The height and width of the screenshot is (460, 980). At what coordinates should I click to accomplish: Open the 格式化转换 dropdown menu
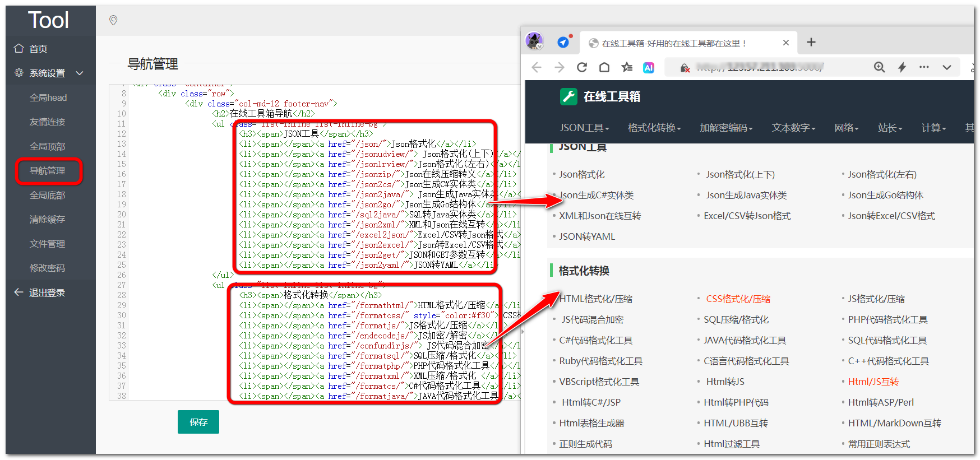tap(654, 128)
